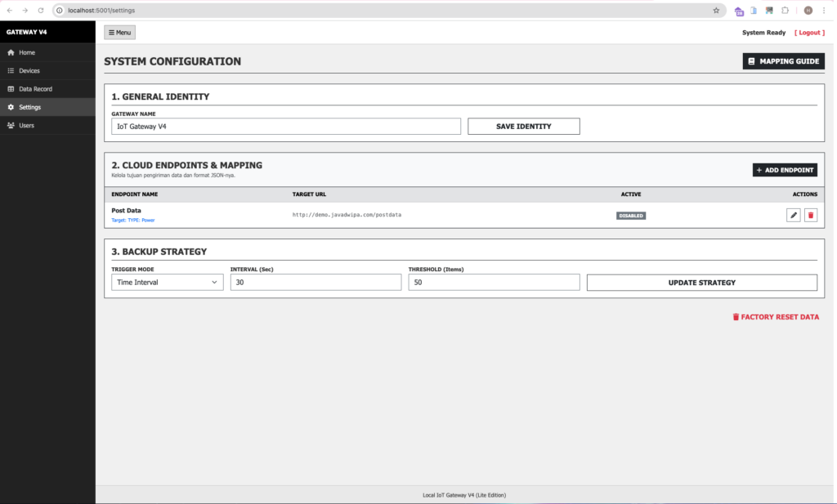The height and width of the screenshot is (504, 837).
Task: Open the browser extensions puzzle icon
Action: (785, 11)
